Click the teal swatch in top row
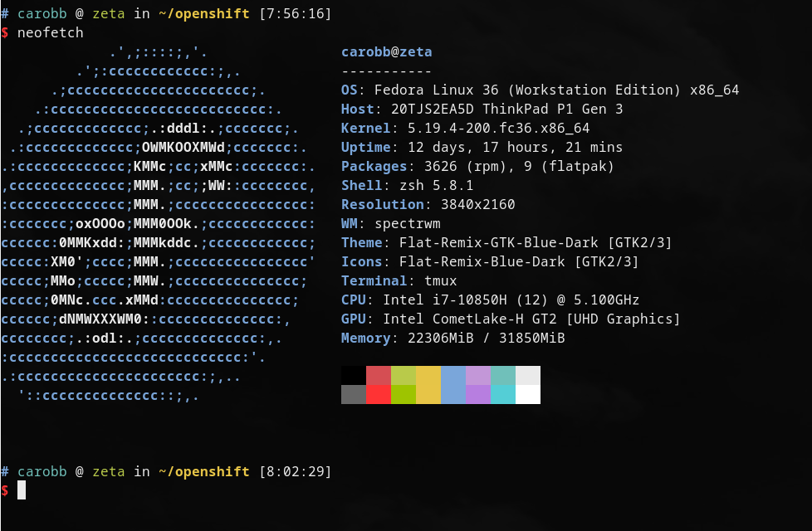 503,375
